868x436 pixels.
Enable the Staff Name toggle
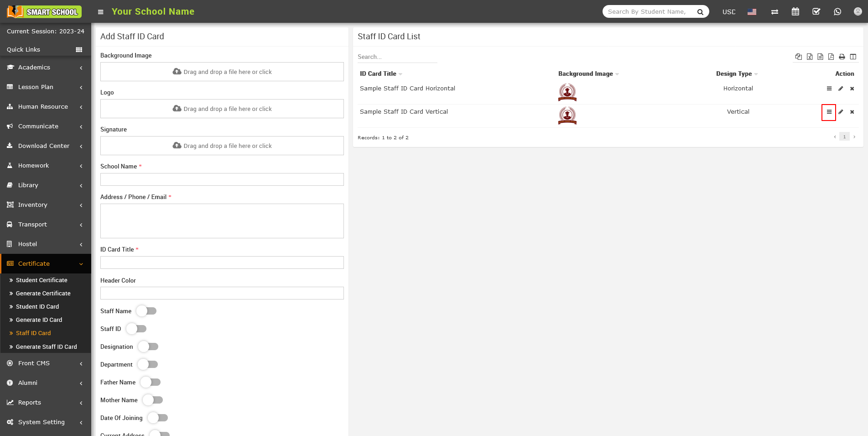pyautogui.click(x=146, y=311)
